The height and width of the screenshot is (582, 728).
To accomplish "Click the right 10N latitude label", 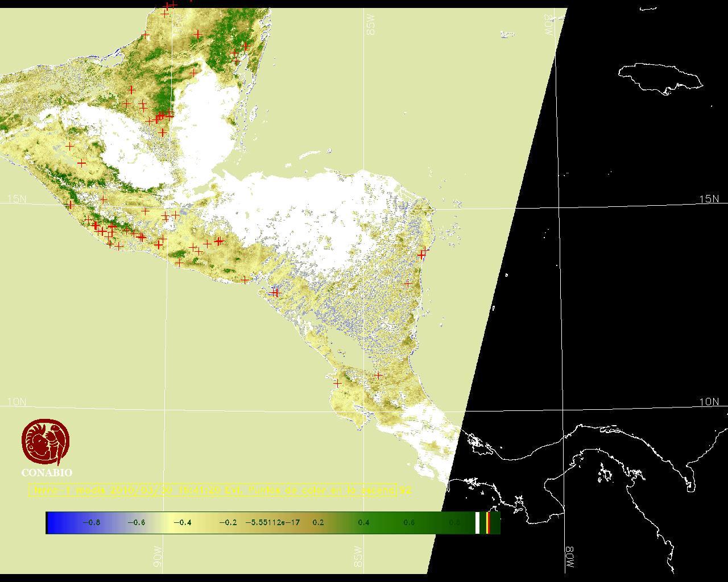I will pos(709,402).
